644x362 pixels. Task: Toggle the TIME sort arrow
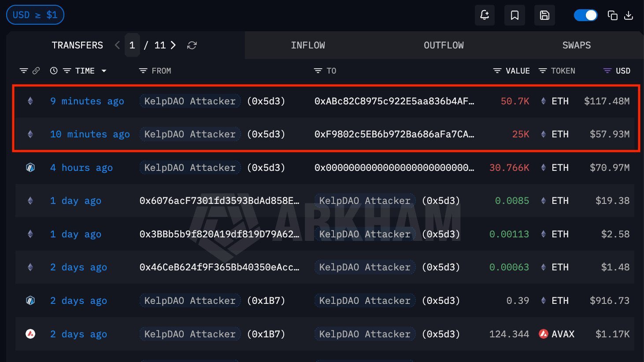[x=104, y=71]
